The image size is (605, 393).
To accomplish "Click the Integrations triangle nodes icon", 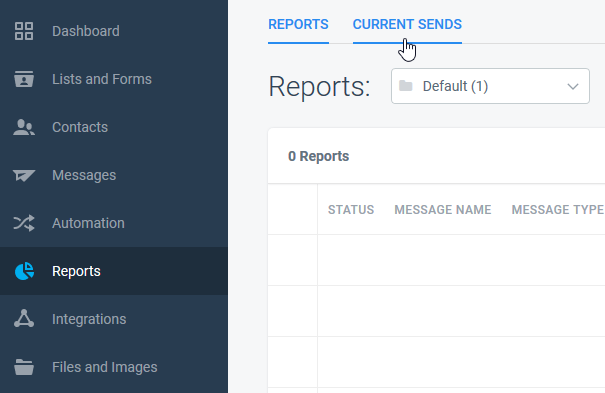I will point(24,319).
